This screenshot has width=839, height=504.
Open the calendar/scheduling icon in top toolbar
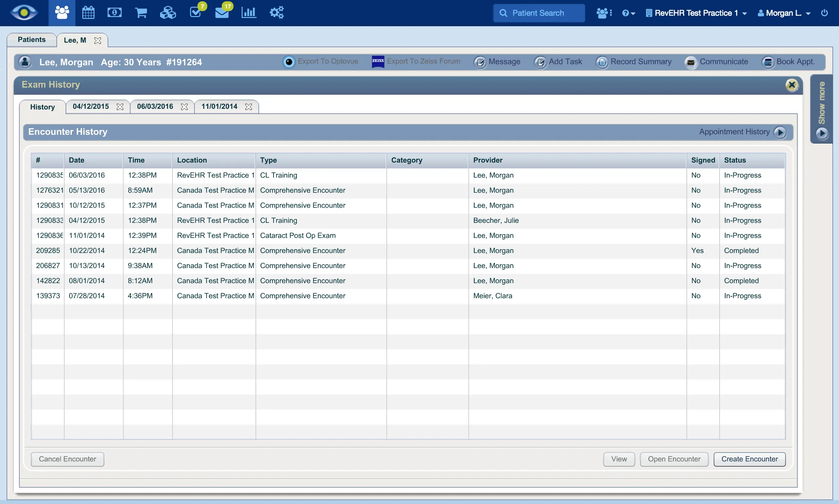pyautogui.click(x=88, y=12)
